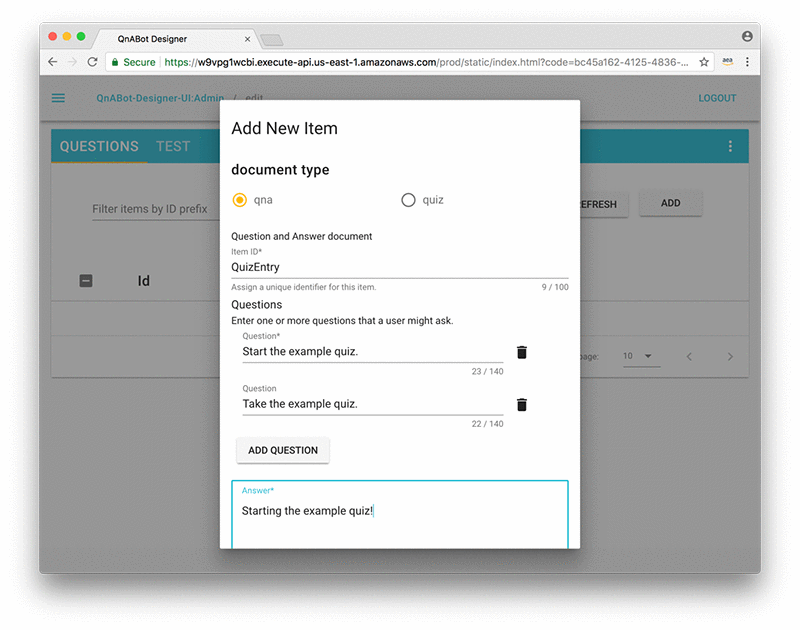Switch to the QUESTIONS tab
The image size is (800, 630).
pyautogui.click(x=99, y=146)
